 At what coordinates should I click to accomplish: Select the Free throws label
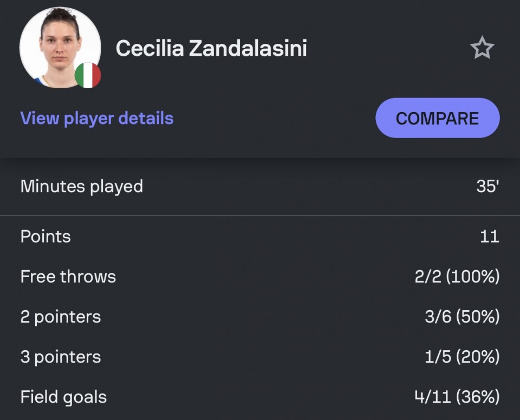click(x=68, y=277)
